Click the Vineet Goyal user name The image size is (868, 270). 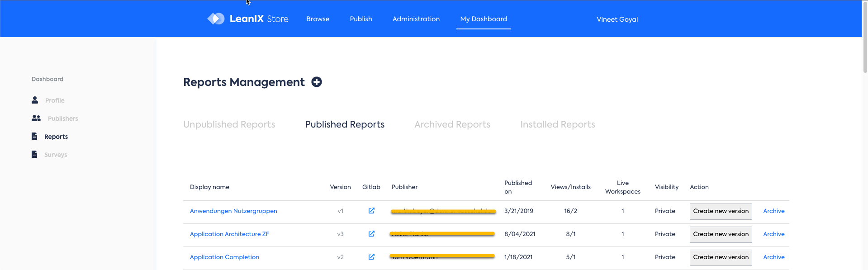(x=617, y=19)
